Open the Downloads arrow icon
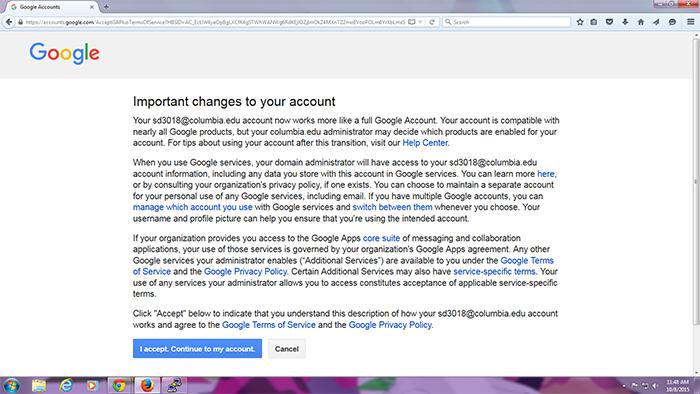 [x=625, y=22]
